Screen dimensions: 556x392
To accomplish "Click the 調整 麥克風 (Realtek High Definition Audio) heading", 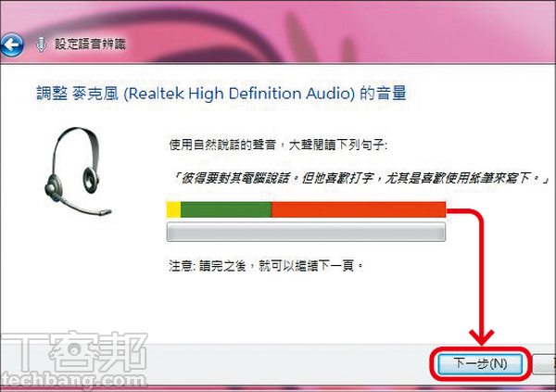I will tap(221, 94).
